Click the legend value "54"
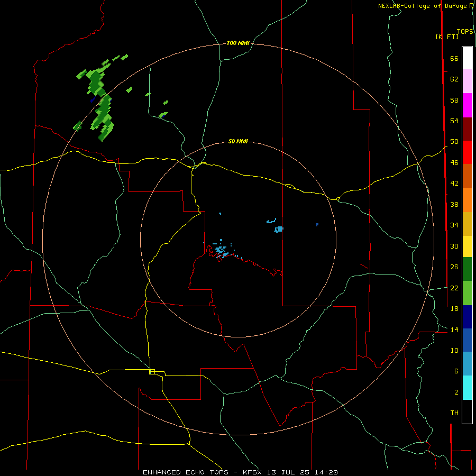476x476 pixels. [x=454, y=121]
